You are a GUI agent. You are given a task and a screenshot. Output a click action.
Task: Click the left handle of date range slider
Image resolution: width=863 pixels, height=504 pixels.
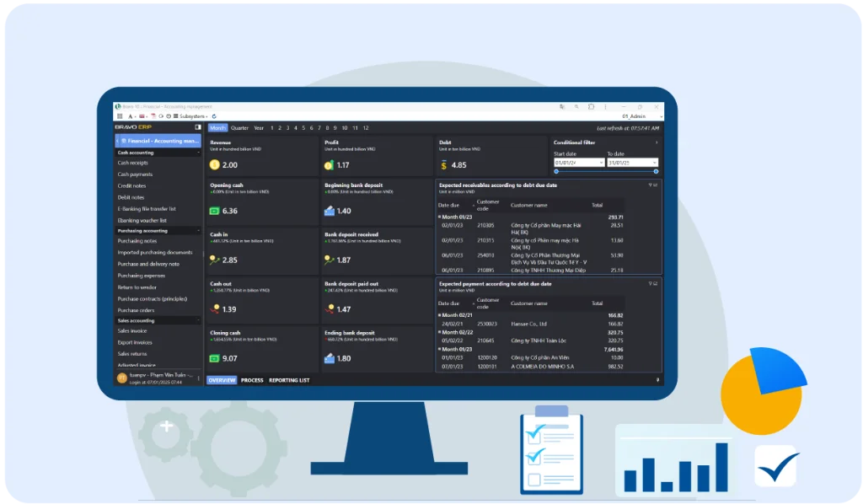556,171
